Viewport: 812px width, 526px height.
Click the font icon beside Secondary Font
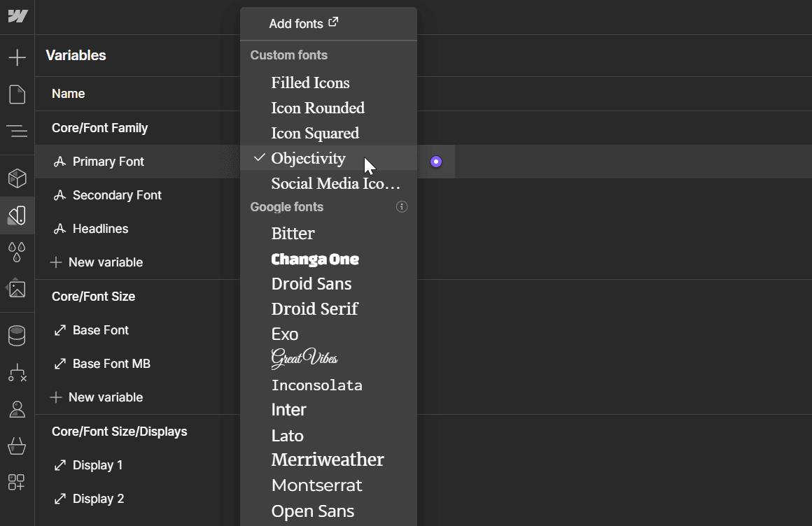pyautogui.click(x=59, y=195)
